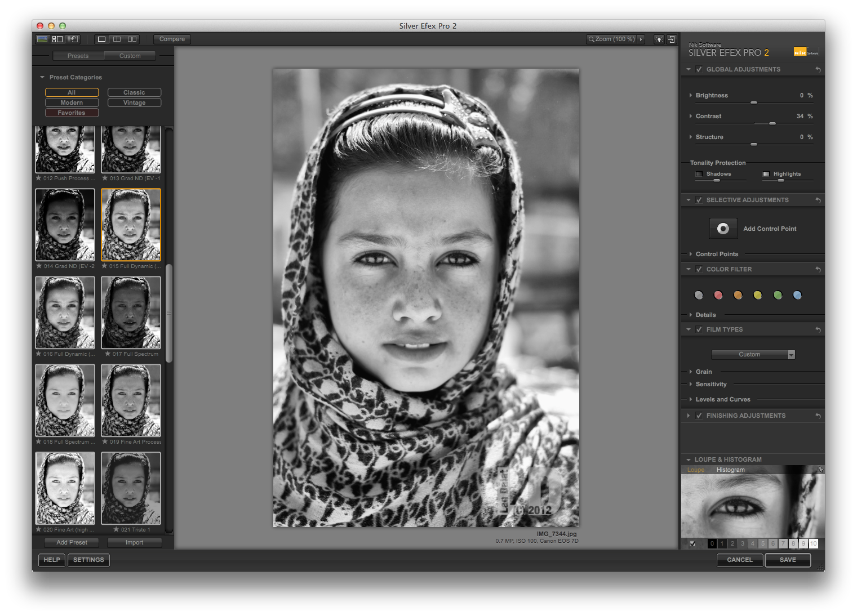Disable the Color Filter checkbox

699,270
